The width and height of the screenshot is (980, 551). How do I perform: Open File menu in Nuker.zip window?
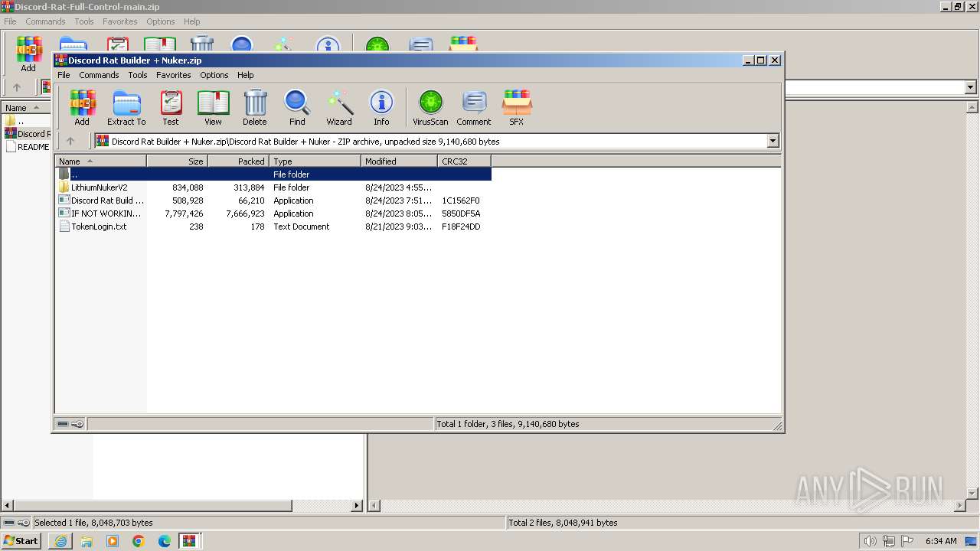(64, 75)
